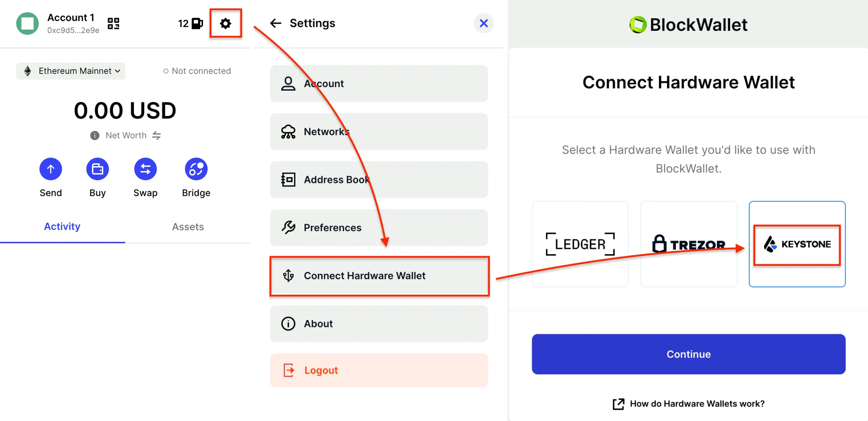Switch to the Activity tab
This screenshot has width=868, height=421.
(x=62, y=227)
